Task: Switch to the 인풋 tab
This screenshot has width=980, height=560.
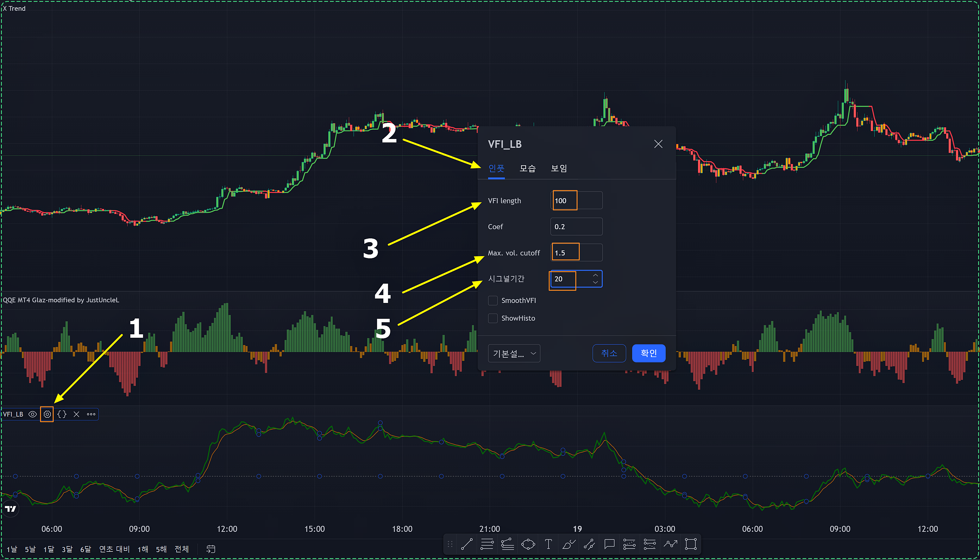Action: pyautogui.click(x=496, y=168)
